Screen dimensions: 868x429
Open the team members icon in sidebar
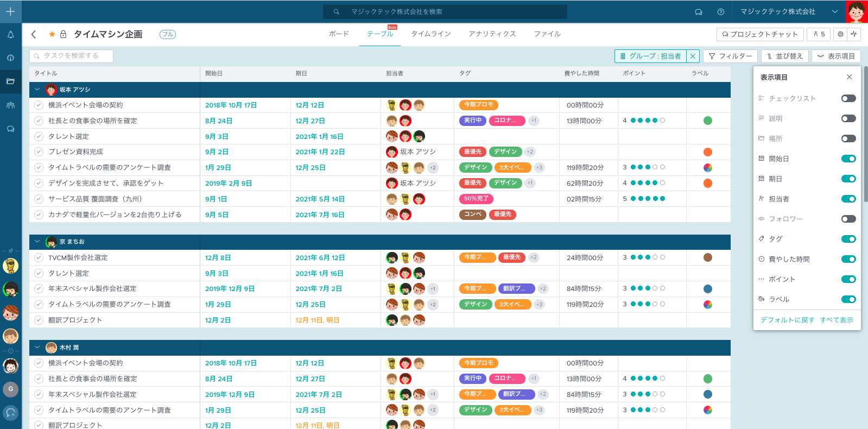[x=10, y=105]
